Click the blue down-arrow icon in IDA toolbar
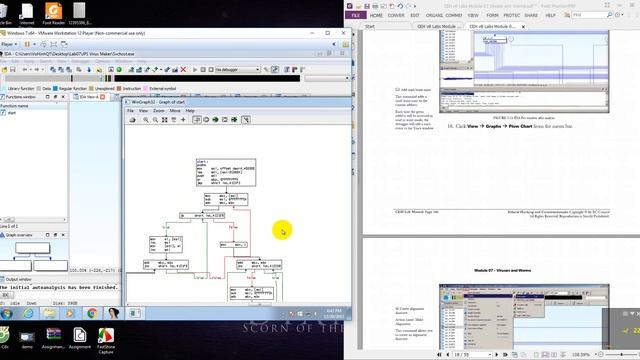Screen dimensions: 640x360 pyautogui.click(x=89, y=69)
